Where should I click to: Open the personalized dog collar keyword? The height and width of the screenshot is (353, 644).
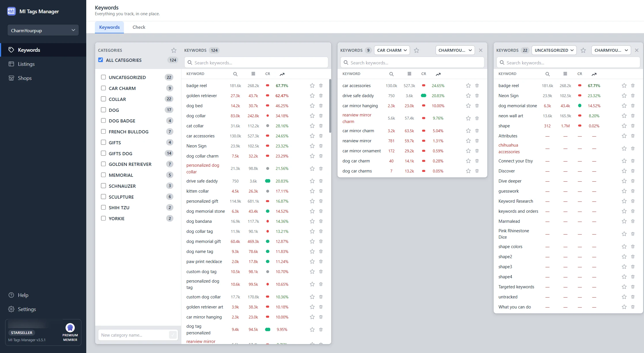click(203, 168)
